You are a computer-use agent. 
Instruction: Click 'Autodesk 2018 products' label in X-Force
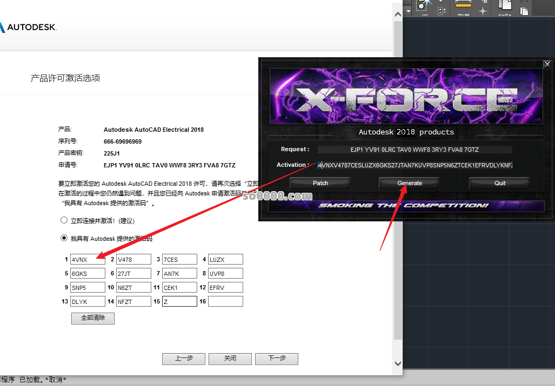coord(406,132)
